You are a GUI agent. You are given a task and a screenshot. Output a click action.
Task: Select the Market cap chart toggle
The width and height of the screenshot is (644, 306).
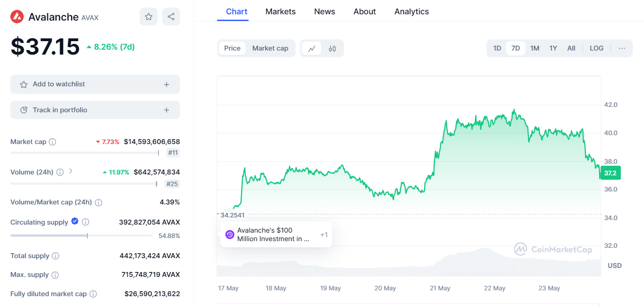pos(270,48)
